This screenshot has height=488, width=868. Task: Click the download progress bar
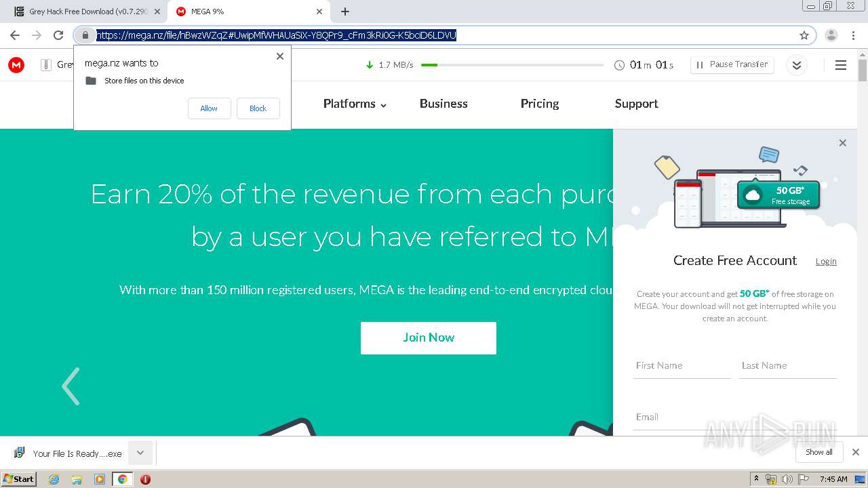[512, 65]
